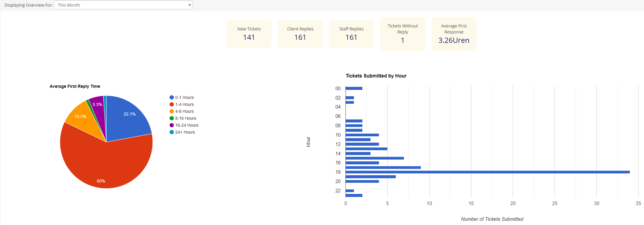Click the 'Average First Reply Time' chart title
The image size is (644, 225).
coord(75,86)
